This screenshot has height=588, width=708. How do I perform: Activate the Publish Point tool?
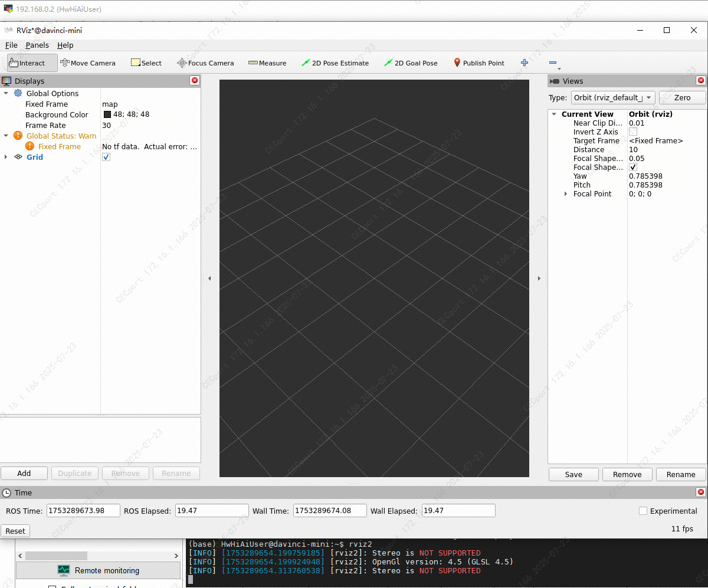pyautogui.click(x=479, y=63)
